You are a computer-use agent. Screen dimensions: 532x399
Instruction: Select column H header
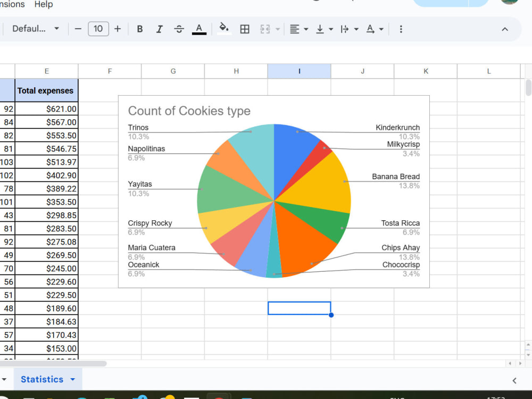(x=236, y=71)
